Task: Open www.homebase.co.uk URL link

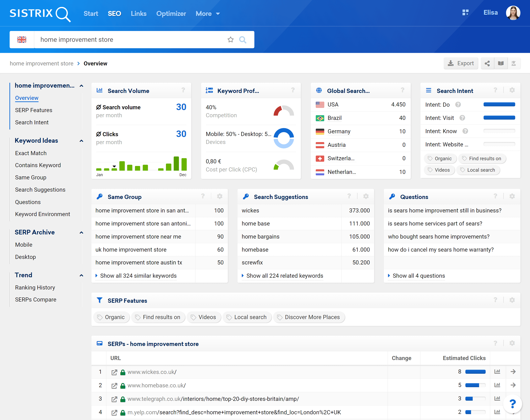Action: pyautogui.click(x=157, y=385)
